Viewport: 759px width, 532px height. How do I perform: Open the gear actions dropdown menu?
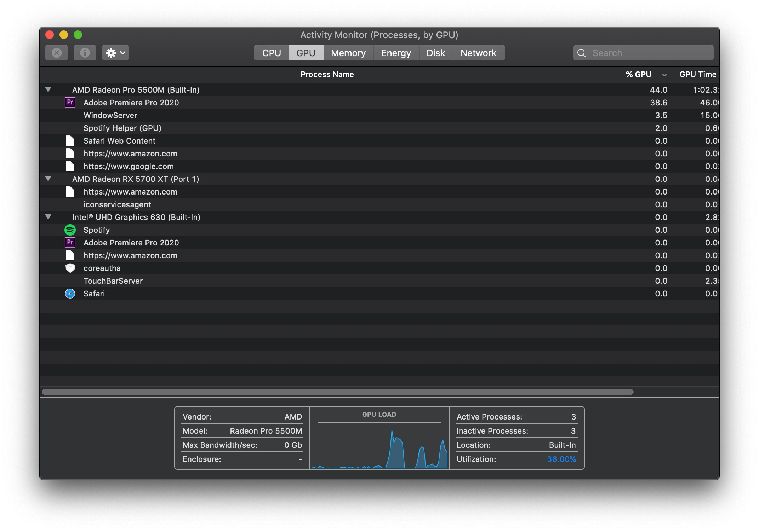point(115,53)
